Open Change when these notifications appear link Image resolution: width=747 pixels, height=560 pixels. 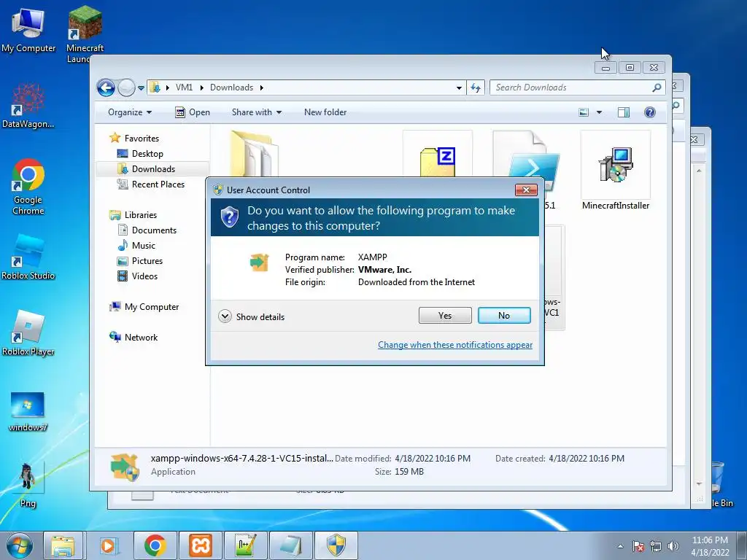(455, 345)
